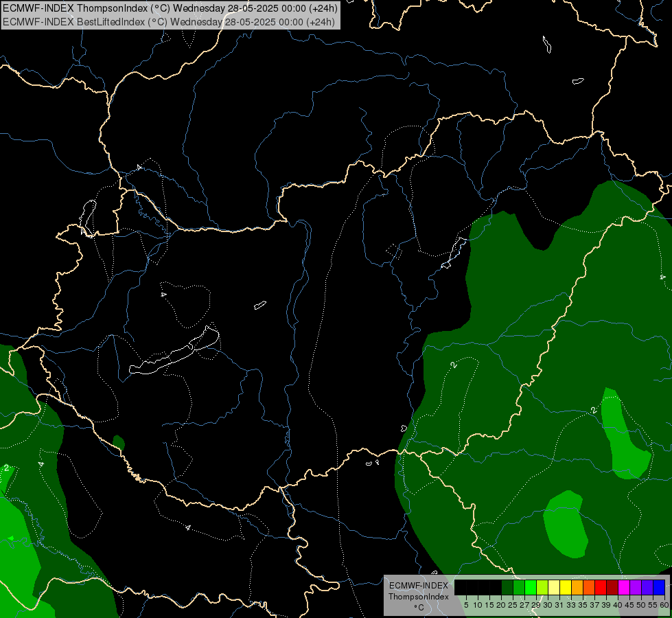Click the °C unit label in legend
Viewport: 672px width, 618px height.
[419, 608]
